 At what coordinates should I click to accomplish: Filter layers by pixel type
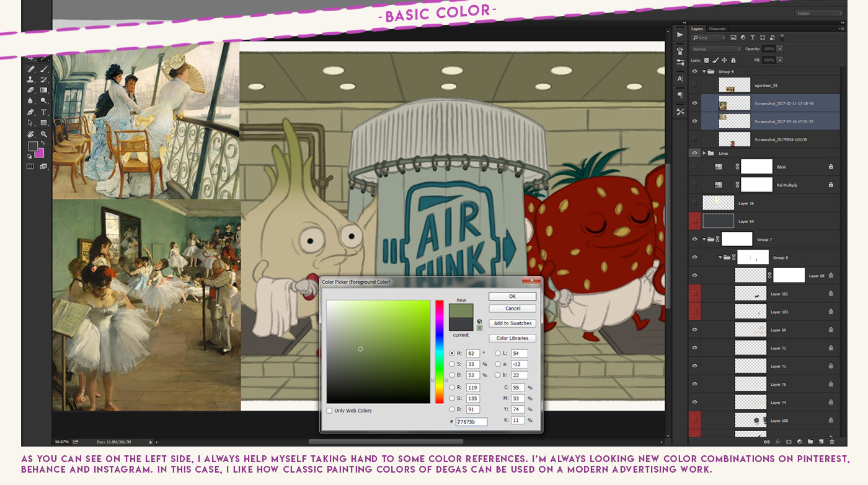click(733, 38)
